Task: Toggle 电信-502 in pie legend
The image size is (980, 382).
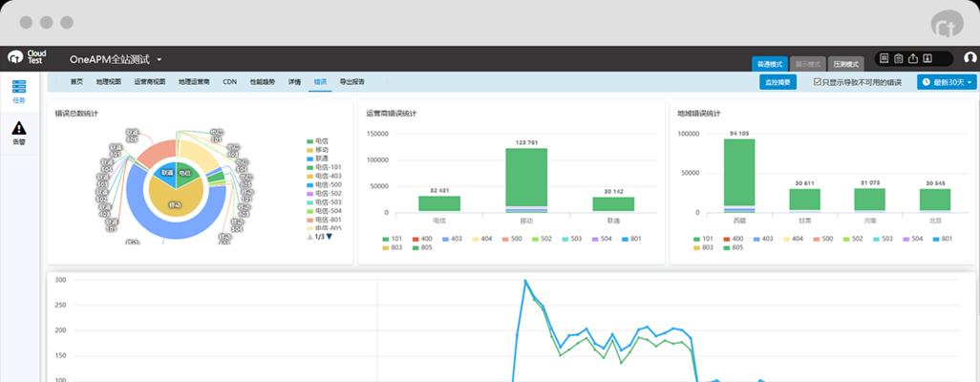Action: coord(324,194)
